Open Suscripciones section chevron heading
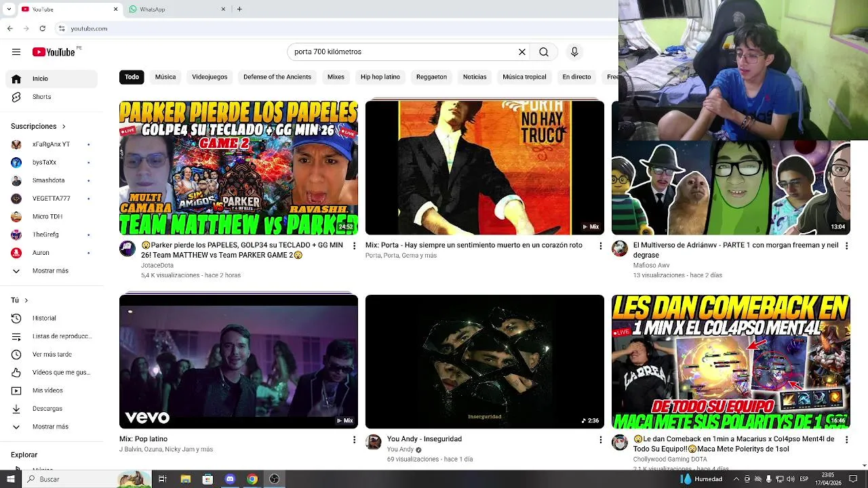This screenshot has height=488, width=868. (39, 127)
